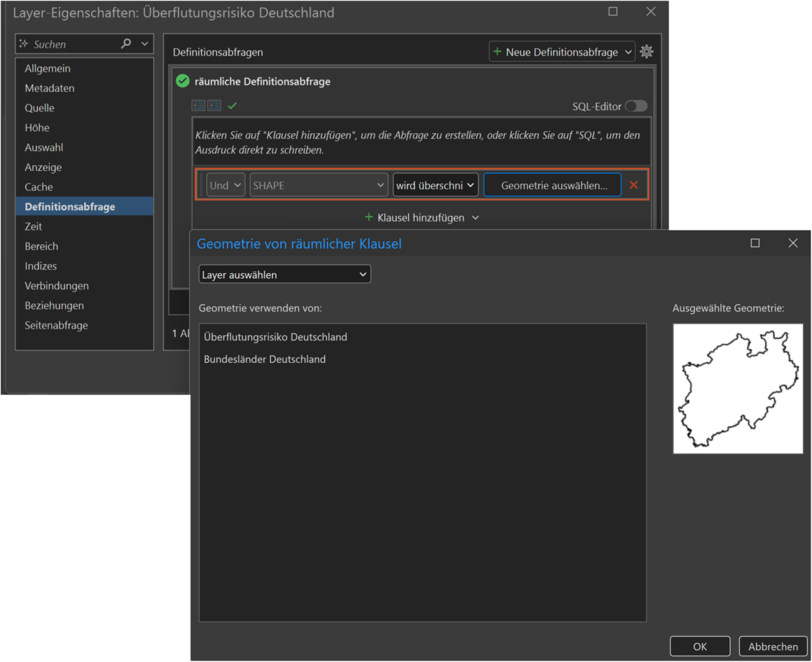Open the Anzeige page
This screenshot has height=662, width=812.
pyautogui.click(x=85, y=167)
